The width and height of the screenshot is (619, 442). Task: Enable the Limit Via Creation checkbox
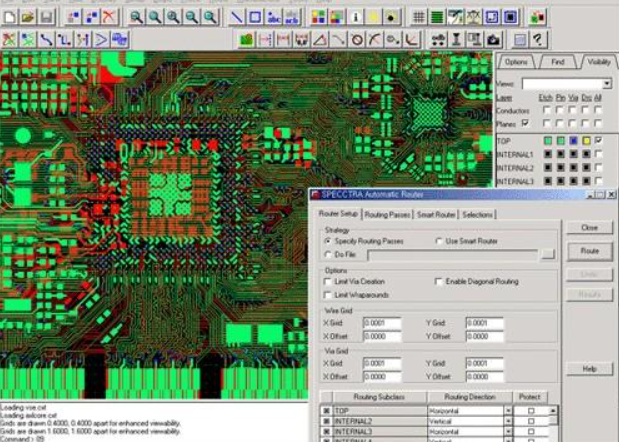click(329, 282)
